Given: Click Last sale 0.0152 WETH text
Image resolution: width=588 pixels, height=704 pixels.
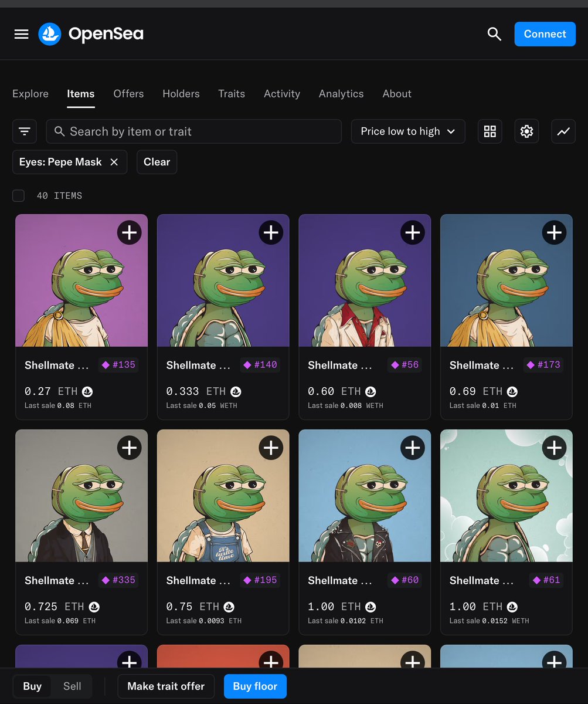Looking at the screenshot, I should point(490,621).
